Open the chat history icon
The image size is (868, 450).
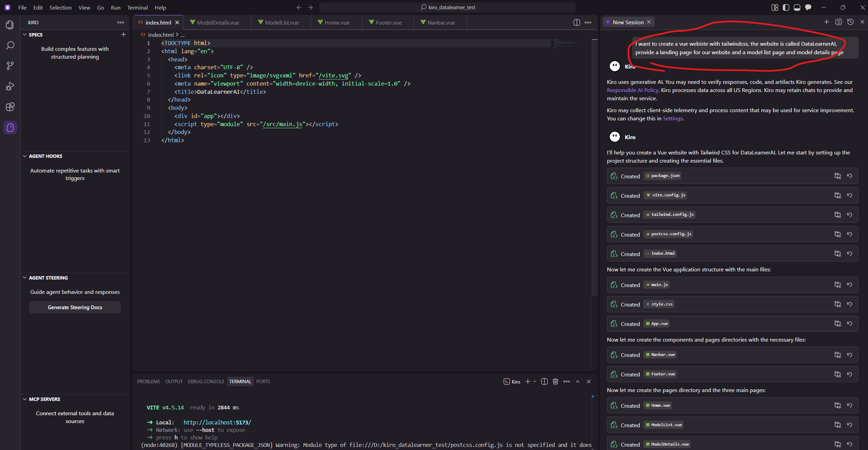[850, 22]
